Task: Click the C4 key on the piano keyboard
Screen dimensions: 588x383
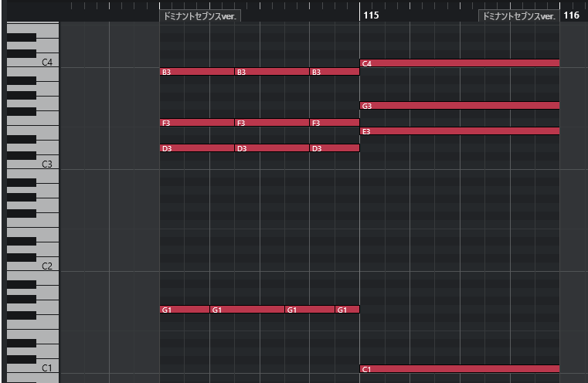Action: pyautogui.click(x=48, y=63)
